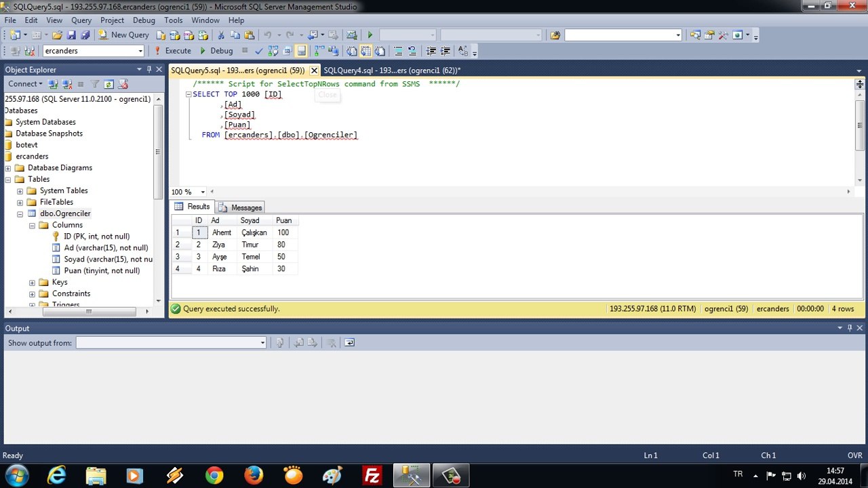Close the SQLQuery5.sql tab
Screen dimensions: 868x488
314,70
